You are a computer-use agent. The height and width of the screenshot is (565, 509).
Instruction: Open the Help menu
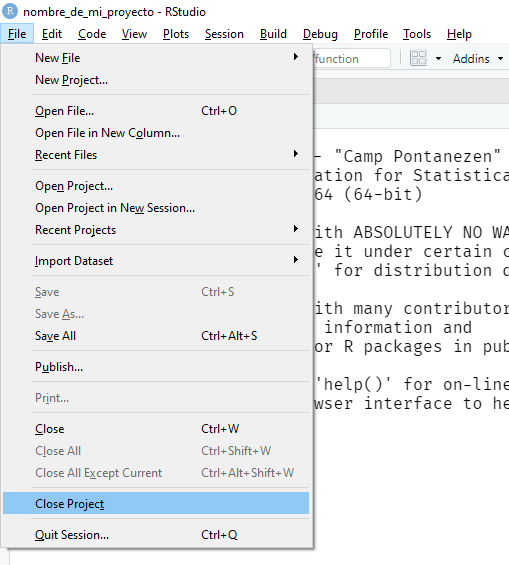tap(459, 34)
